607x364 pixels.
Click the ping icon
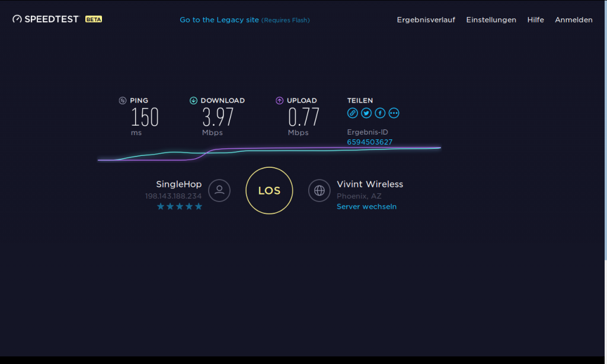coord(122,101)
